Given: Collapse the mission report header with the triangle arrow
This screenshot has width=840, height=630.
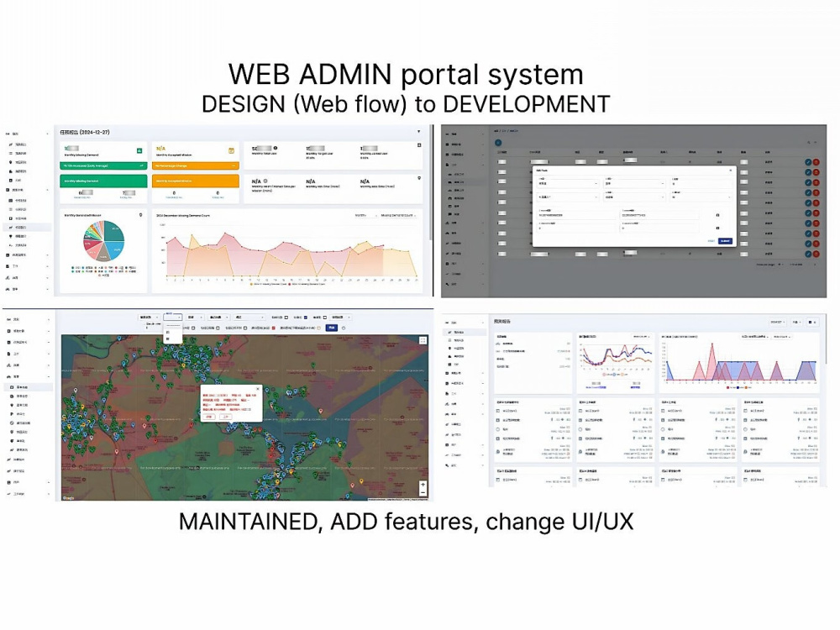Looking at the screenshot, I should [418, 131].
